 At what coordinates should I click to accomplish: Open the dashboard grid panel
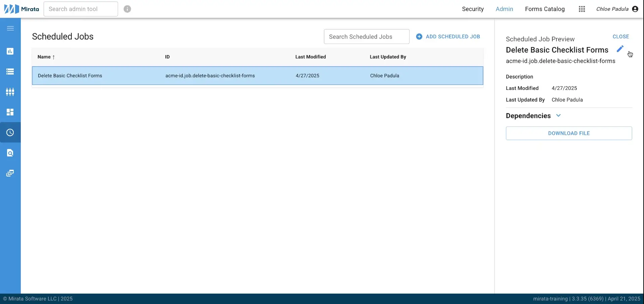10,112
